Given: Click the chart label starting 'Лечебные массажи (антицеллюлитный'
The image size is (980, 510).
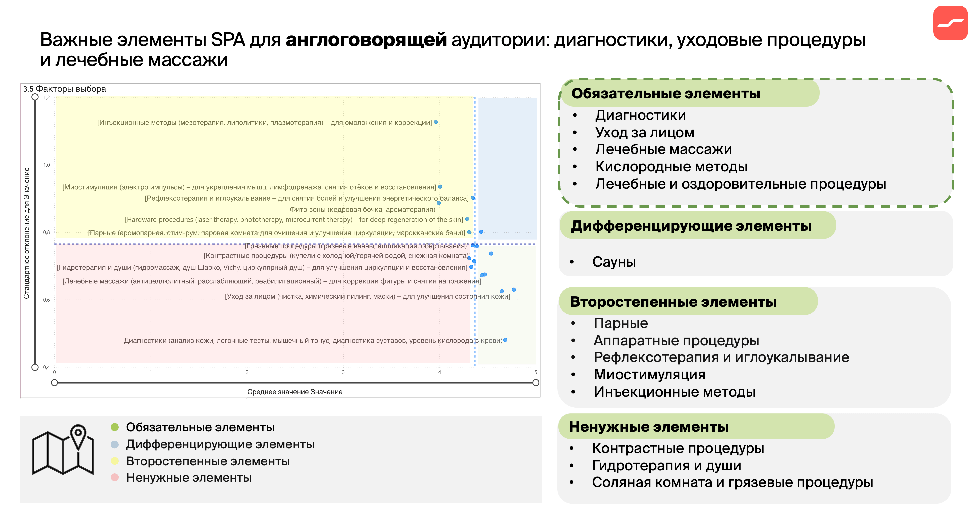Looking at the screenshot, I should pos(272,281).
